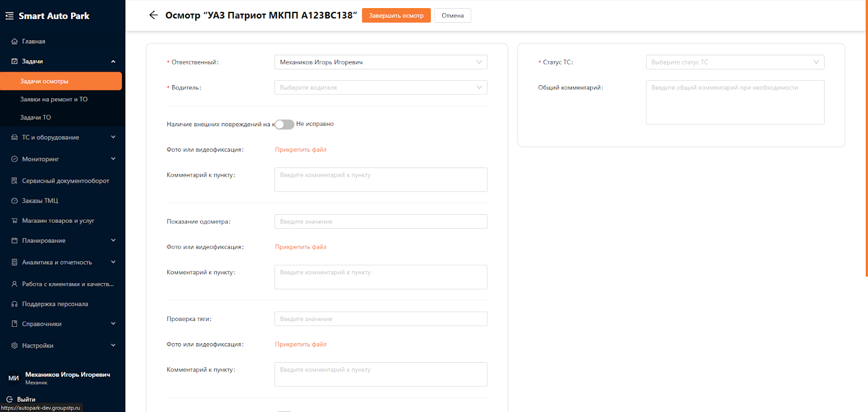Viewport: 868px width, 412px height.
Task: Click the home icon beside Главная
Action: [x=15, y=41]
